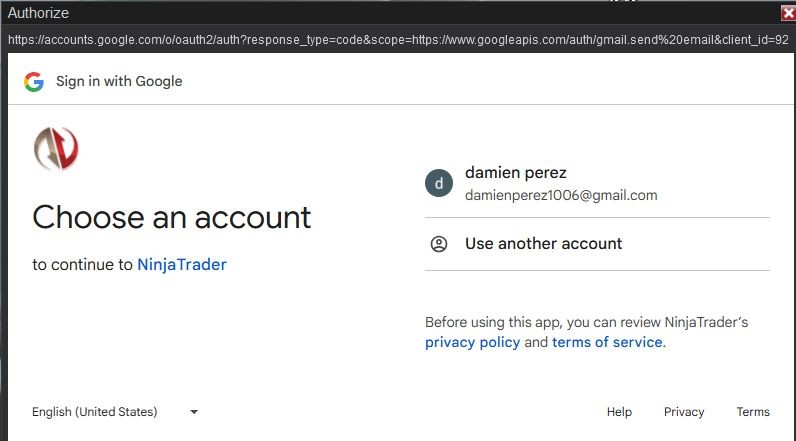Click the Authorize title bar label
Viewport: 796px width, 441px height.
point(36,12)
